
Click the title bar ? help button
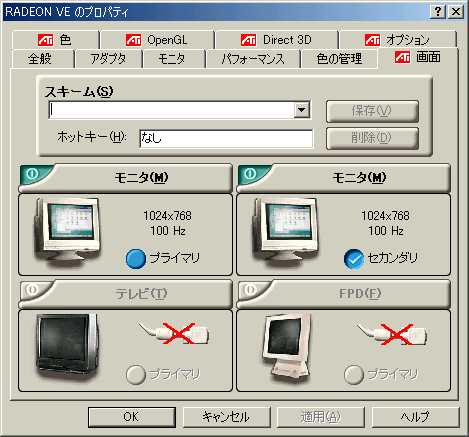[x=438, y=12]
